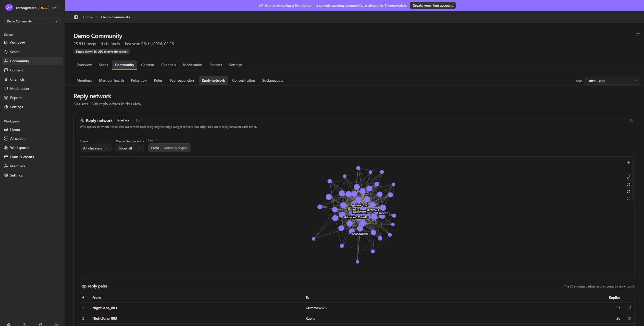This screenshot has height=326, width=644.
Task: Open the Scope All channels dropdown
Action: click(x=95, y=148)
